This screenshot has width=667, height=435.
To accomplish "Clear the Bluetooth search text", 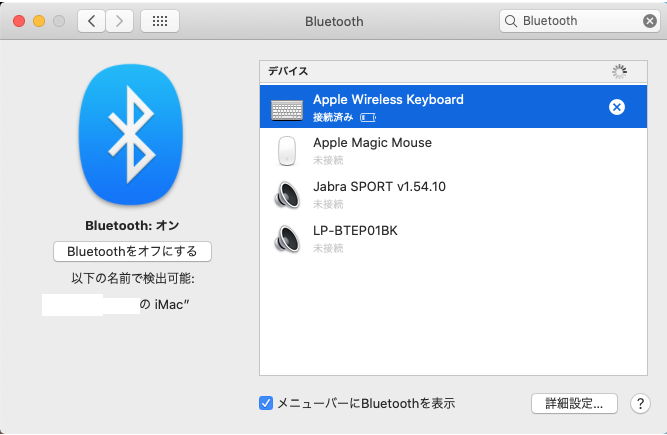I will pos(650,20).
